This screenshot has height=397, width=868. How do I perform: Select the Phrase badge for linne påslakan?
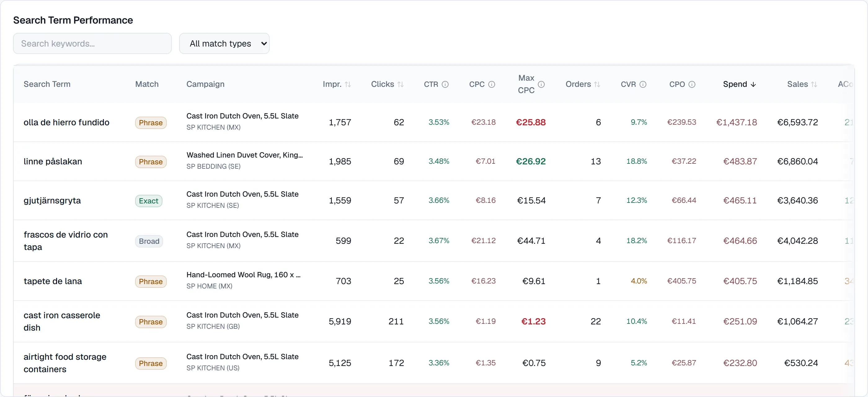tap(151, 162)
